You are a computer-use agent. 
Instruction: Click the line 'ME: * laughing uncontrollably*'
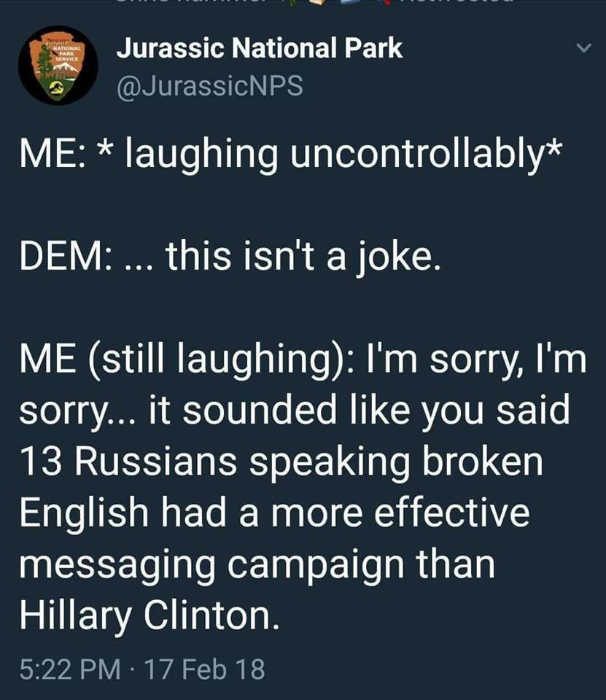pos(290,153)
